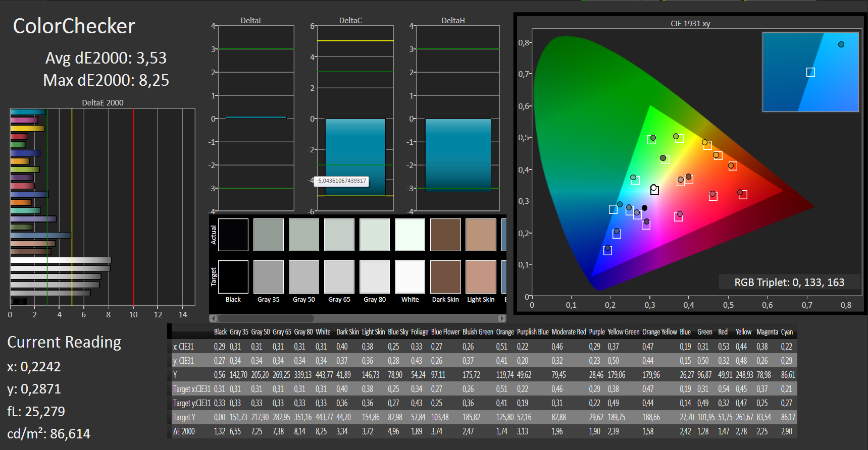Select the DeltaL chart bar
Image resolution: width=868 pixels, height=450 pixels.
(256, 118)
